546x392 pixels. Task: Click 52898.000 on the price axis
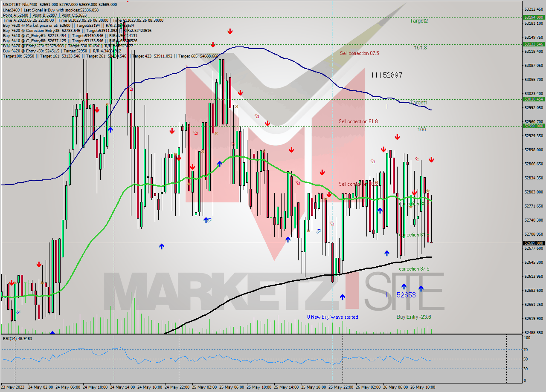tap(534, 150)
